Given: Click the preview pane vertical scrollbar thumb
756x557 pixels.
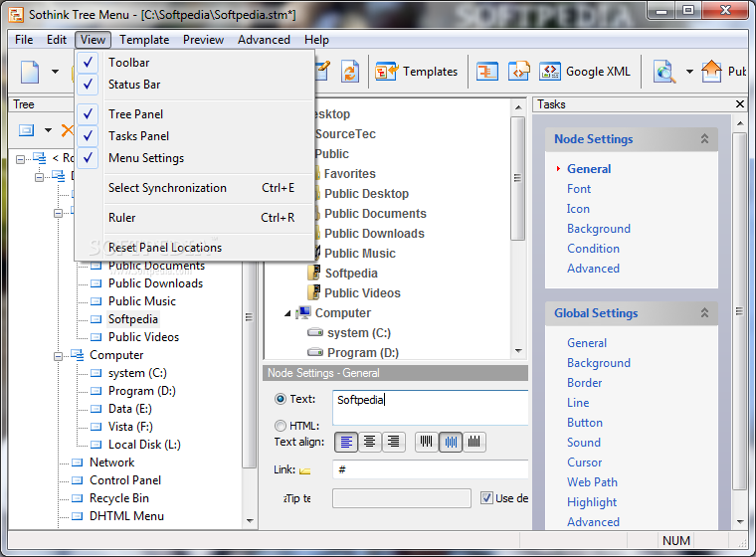Looking at the screenshot, I should [518, 178].
